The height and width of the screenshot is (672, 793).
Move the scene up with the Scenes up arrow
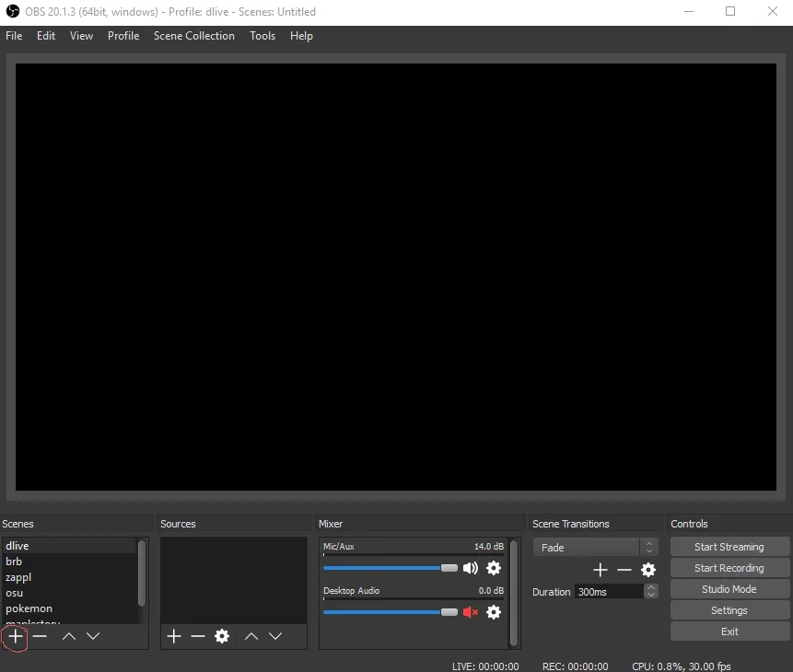(x=69, y=636)
